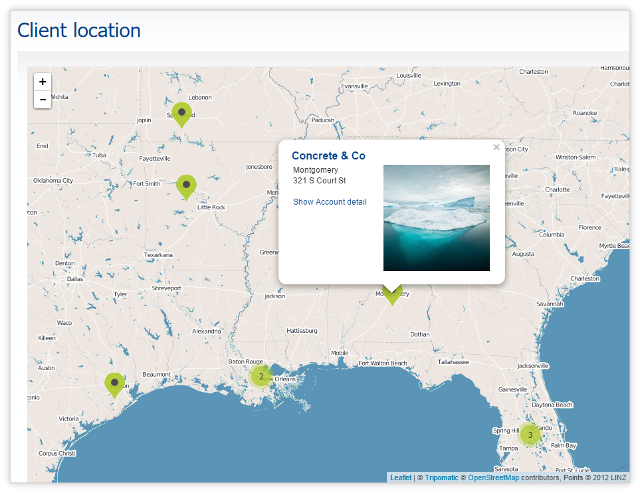640x493 pixels.
Task: Select the map marker near Fort Smith
Action: (186, 187)
